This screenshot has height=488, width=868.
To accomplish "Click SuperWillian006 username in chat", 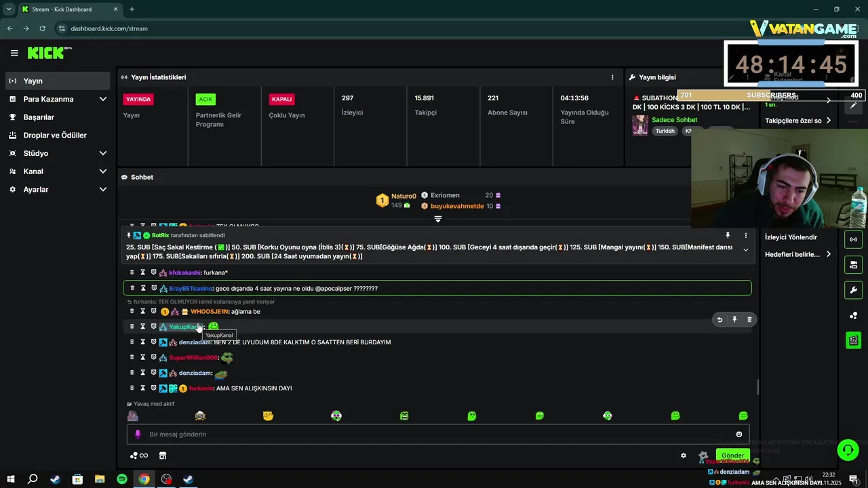I will pyautogui.click(x=193, y=358).
